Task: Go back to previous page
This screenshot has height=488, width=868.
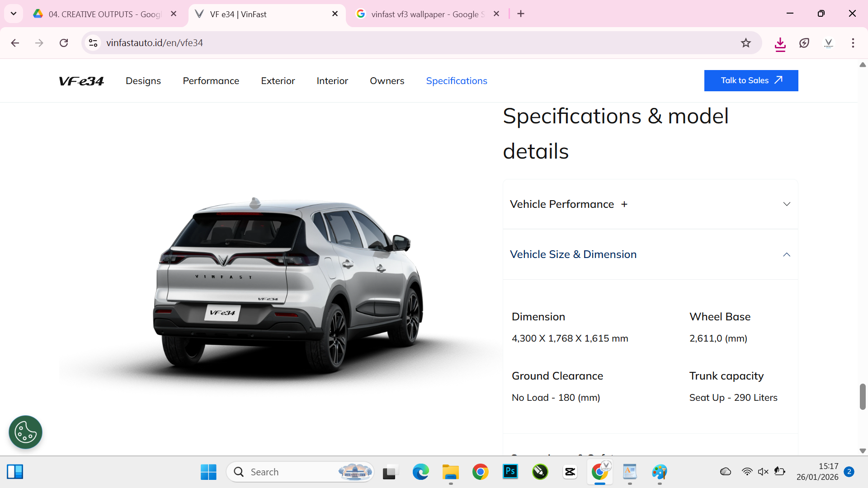Action: coord(15,43)
